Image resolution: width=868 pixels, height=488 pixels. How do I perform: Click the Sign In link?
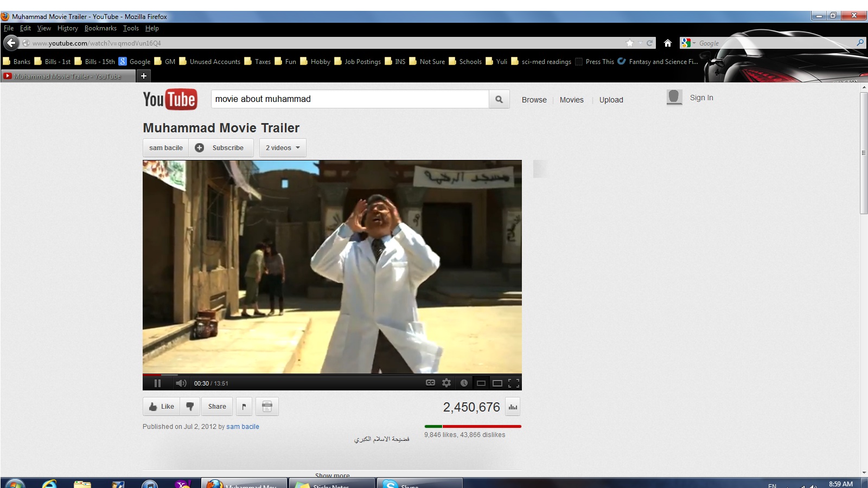pyautogui.click(x=701, y=98)
